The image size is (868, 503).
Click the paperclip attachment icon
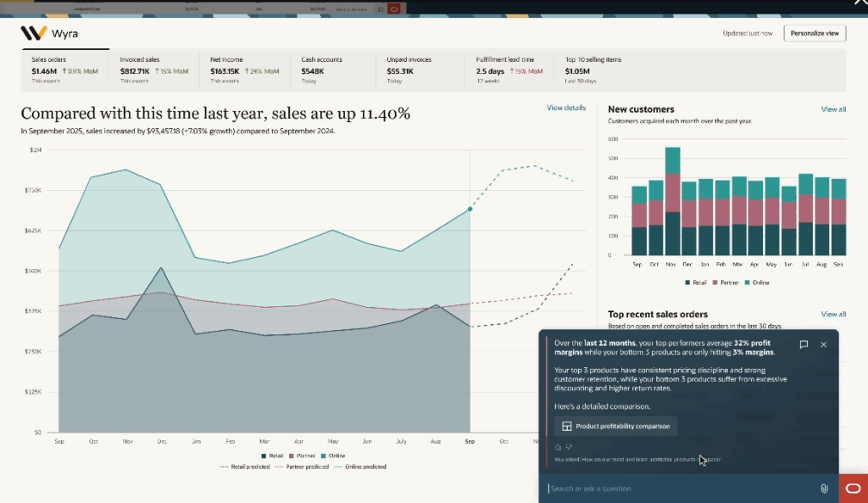tap(823, 489)
